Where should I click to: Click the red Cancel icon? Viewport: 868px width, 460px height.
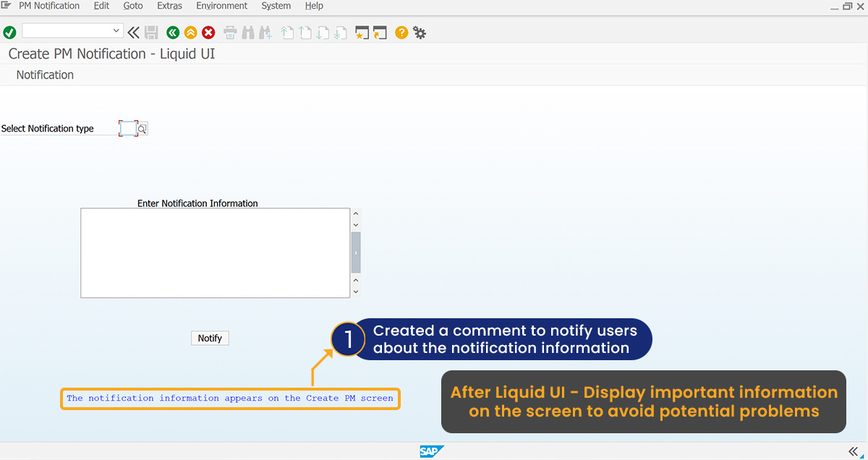click(208, 32)
